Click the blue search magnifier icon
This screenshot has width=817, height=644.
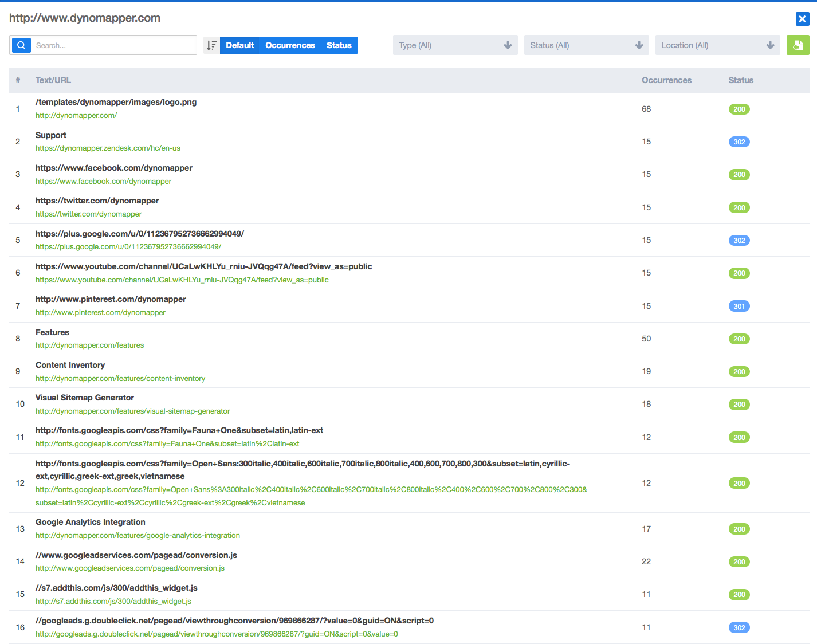(x=21, y=45)
